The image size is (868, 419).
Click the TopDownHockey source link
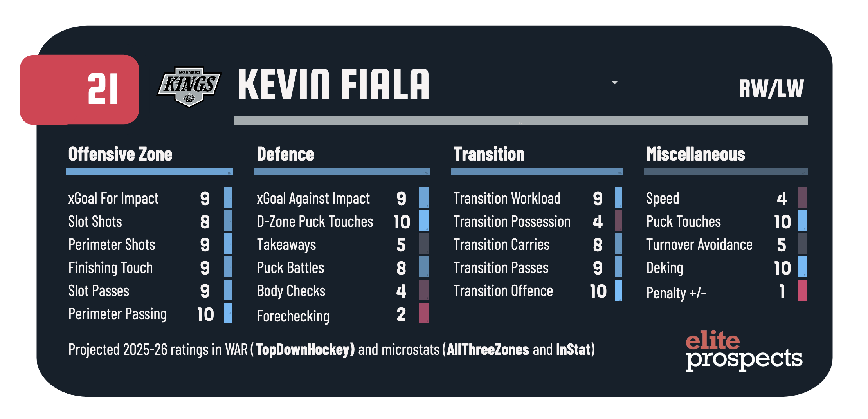[305, 349]
